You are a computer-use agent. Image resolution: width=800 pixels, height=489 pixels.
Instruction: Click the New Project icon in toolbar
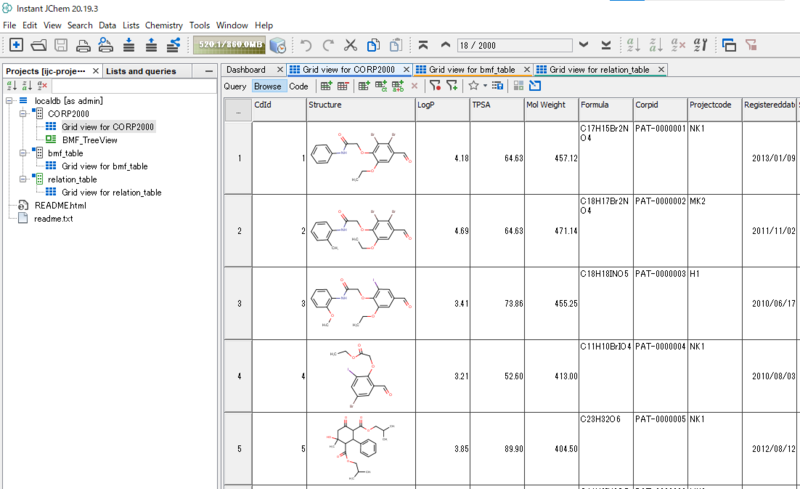(x=16, y=45)
